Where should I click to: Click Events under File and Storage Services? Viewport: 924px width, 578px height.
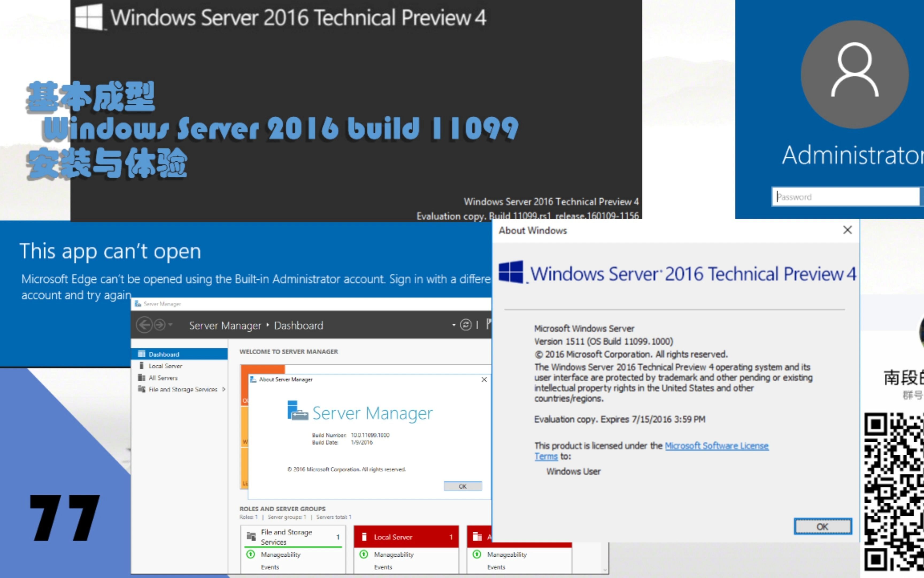coord(270,567)
